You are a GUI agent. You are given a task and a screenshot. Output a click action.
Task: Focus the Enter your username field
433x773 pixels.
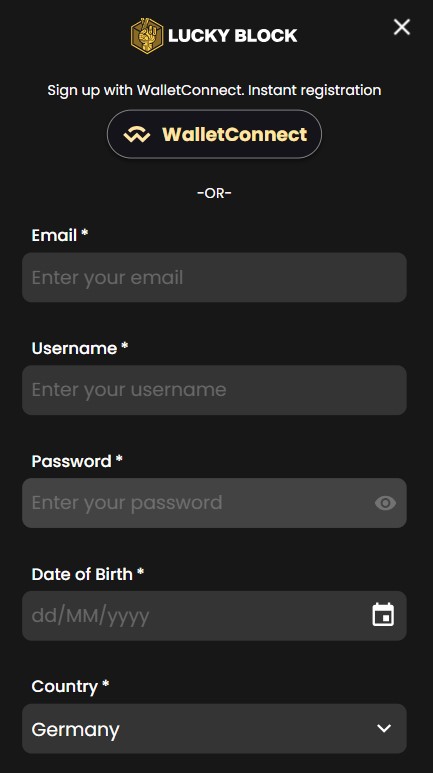pos(215,390)
